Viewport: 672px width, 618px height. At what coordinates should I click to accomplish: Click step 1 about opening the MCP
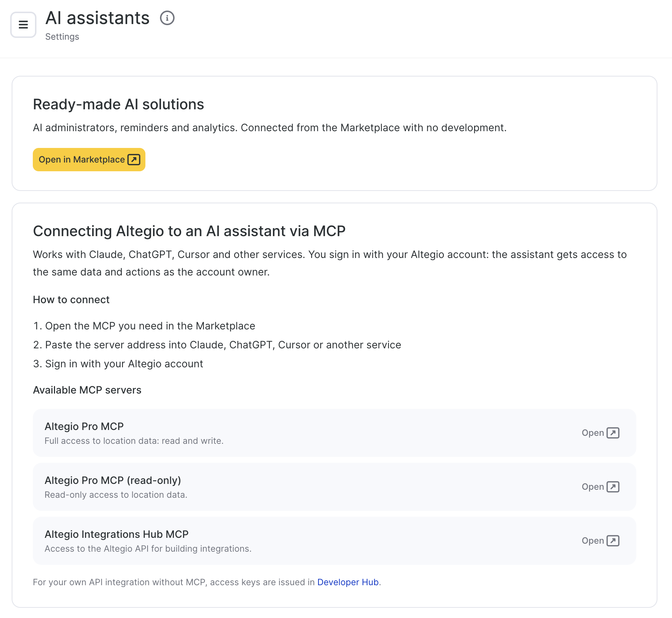click(144, 326)
